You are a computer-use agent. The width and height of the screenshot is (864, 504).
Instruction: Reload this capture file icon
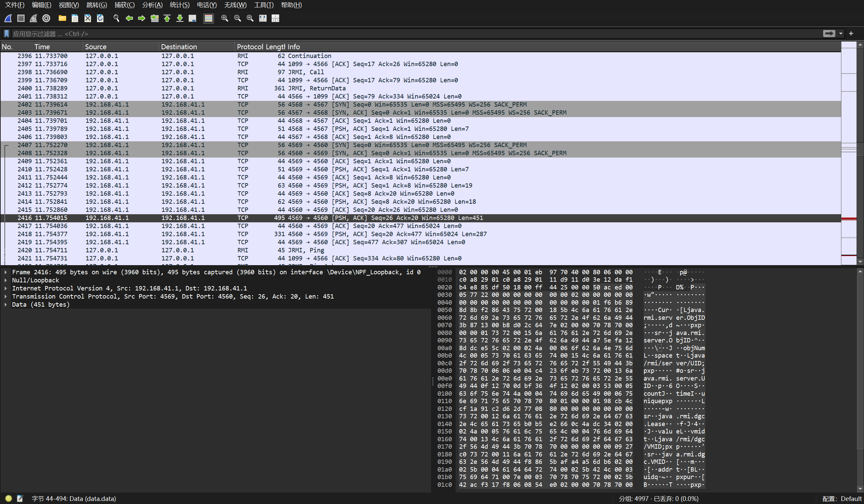coord(100,18)
